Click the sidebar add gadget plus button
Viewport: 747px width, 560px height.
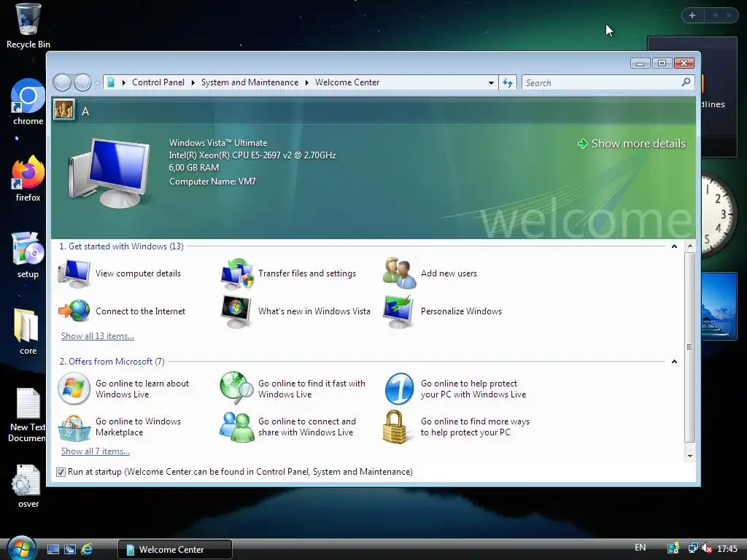pos(692,15)
